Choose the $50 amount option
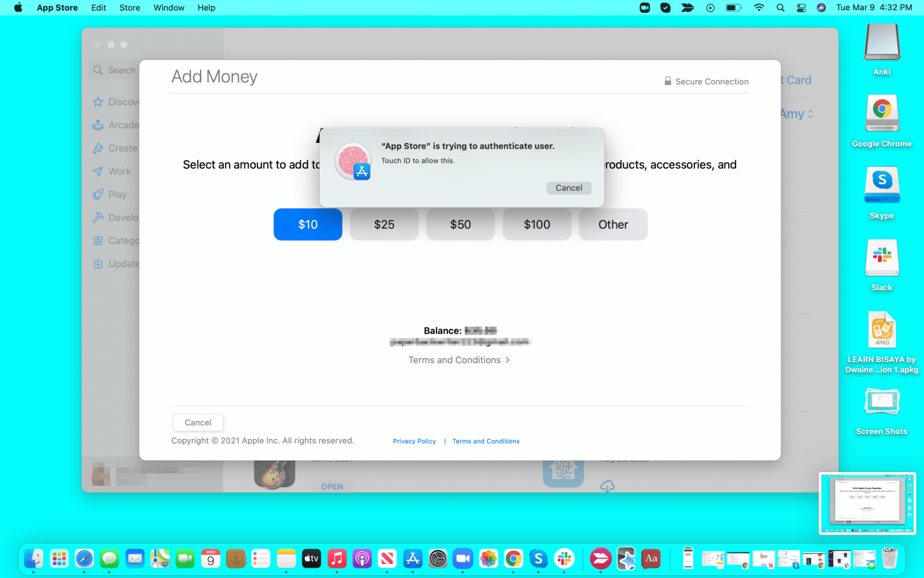This screenshot has width=924, height=578. [x=460, y=225]
